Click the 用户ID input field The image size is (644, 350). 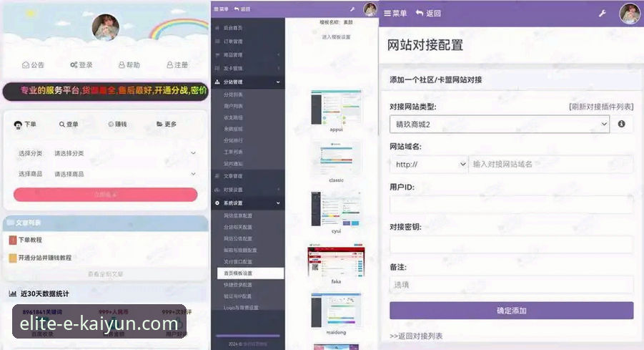click(511, 205)
